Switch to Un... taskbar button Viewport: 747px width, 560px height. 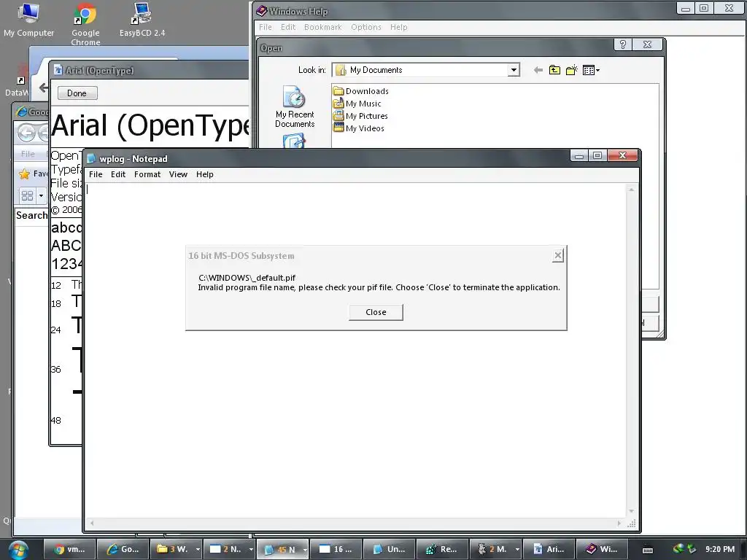[x=390, y=549]
